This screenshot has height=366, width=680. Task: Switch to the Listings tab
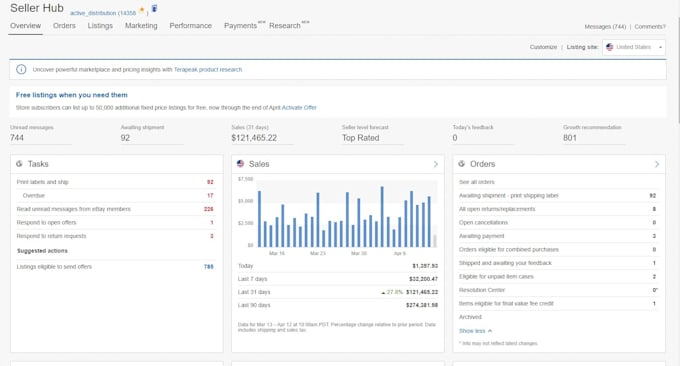click(x=100, y=26)
